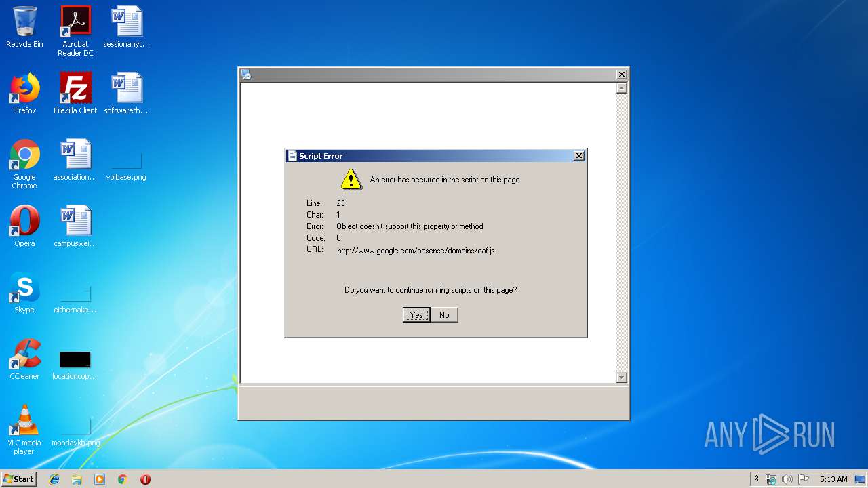
Task: Select the mondaykb.png file icon
Action: click(75, 432)
